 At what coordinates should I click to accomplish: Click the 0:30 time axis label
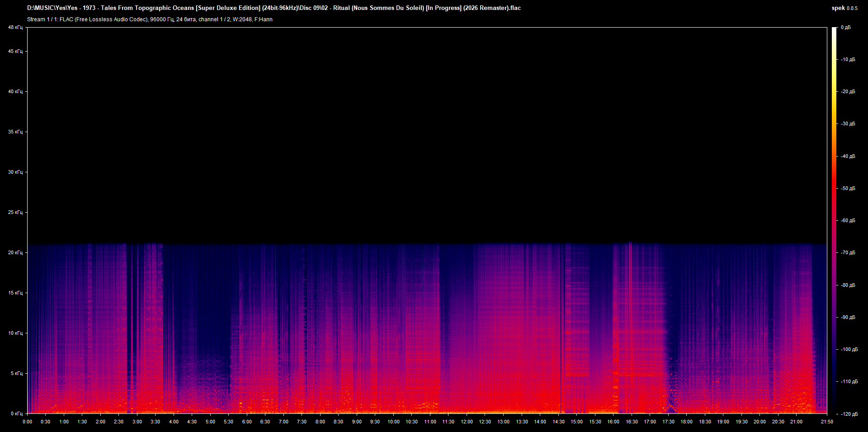46,422
